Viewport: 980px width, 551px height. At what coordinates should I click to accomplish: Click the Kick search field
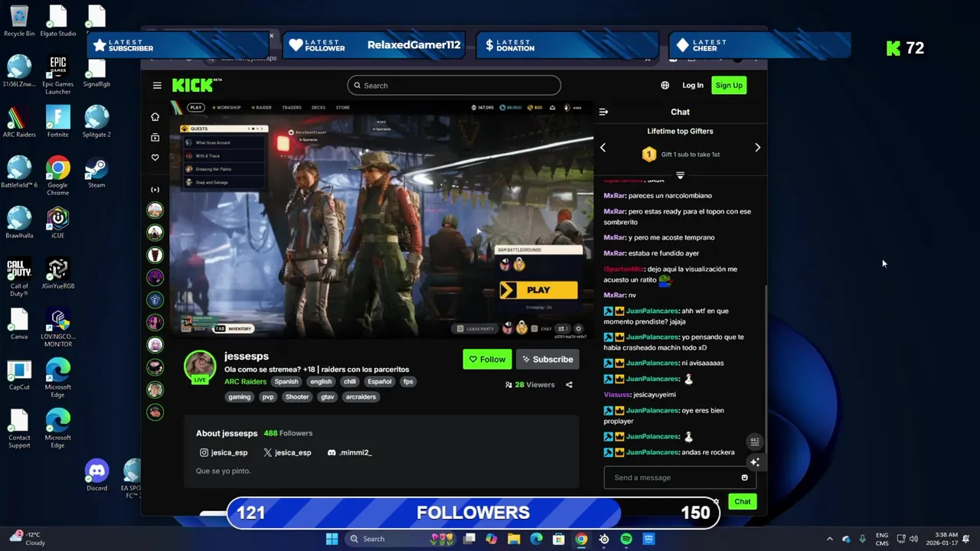[x=454, y=85]
